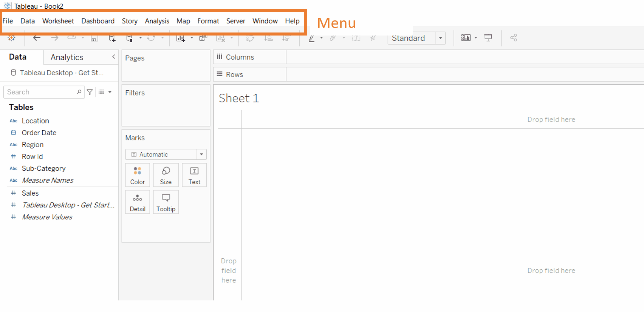Click the Sheet 1 title
Screen dimensions: 644x312
click(239, 98)
